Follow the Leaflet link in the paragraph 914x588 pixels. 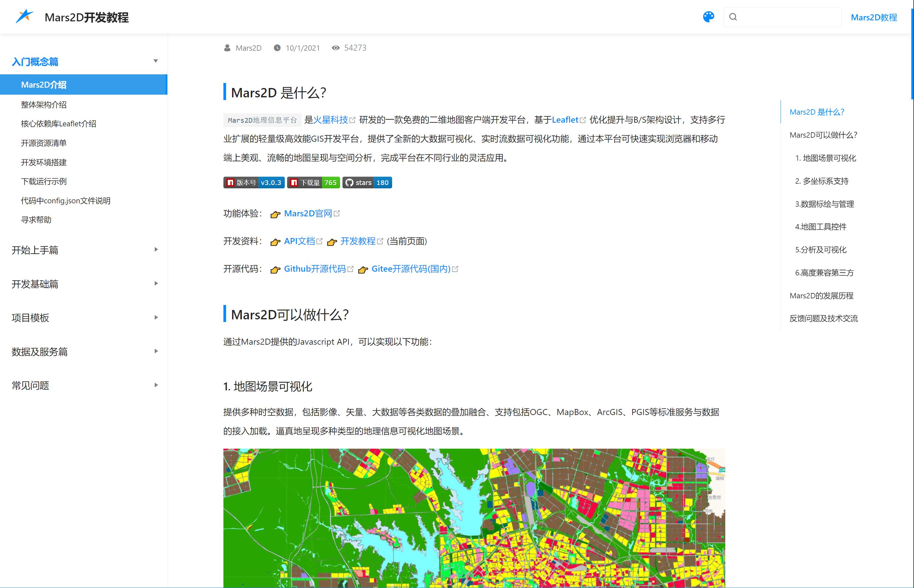pyautogui.click(x=565, y=120)
